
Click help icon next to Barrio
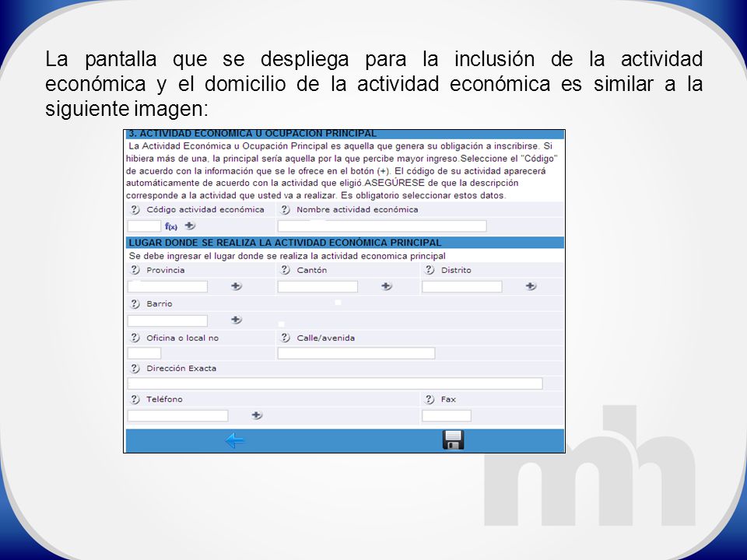pyautogui.click(x=135, y=304)
